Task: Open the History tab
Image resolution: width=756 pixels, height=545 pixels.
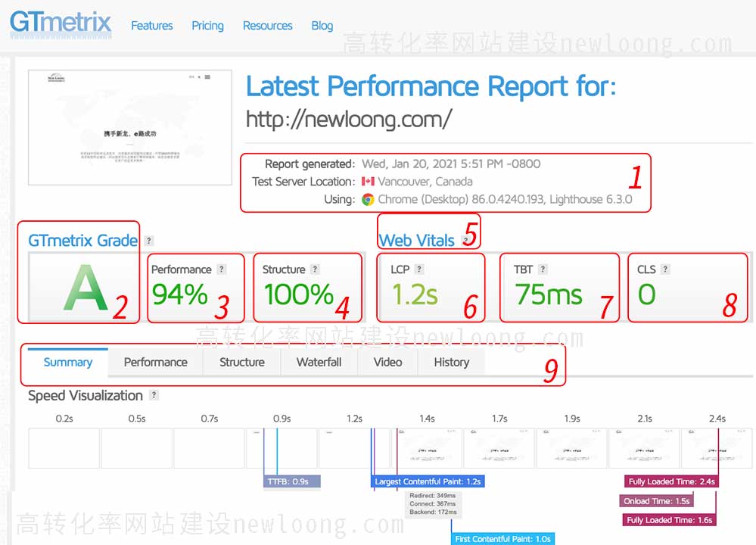Action: click(451, 363)
